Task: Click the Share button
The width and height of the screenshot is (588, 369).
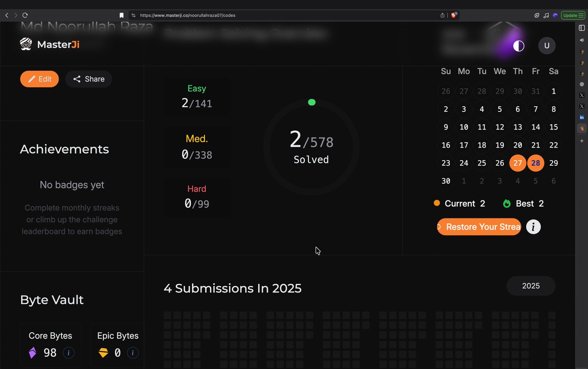Action: tap(88, 79)
